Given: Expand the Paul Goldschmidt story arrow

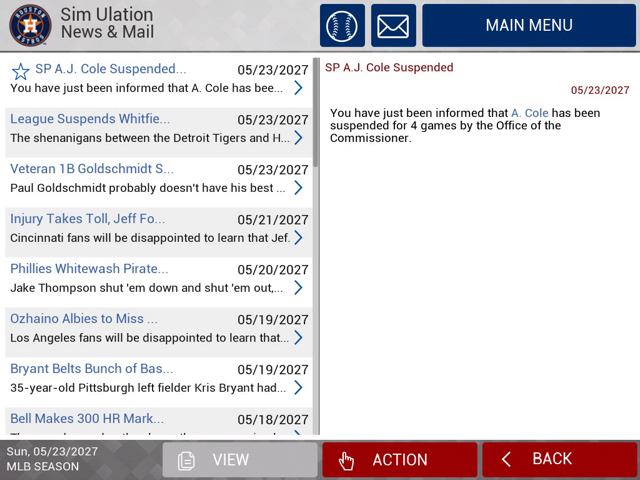Looking at the screenshot, I should coord(298,188).
